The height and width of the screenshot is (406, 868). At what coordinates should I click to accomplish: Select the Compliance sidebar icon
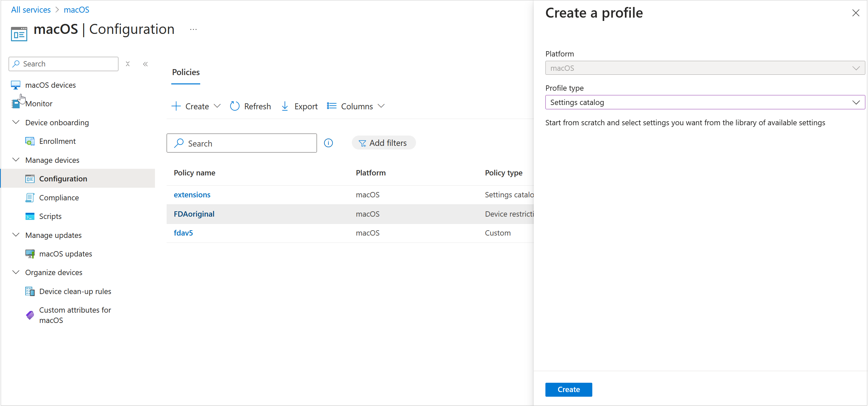30,198
